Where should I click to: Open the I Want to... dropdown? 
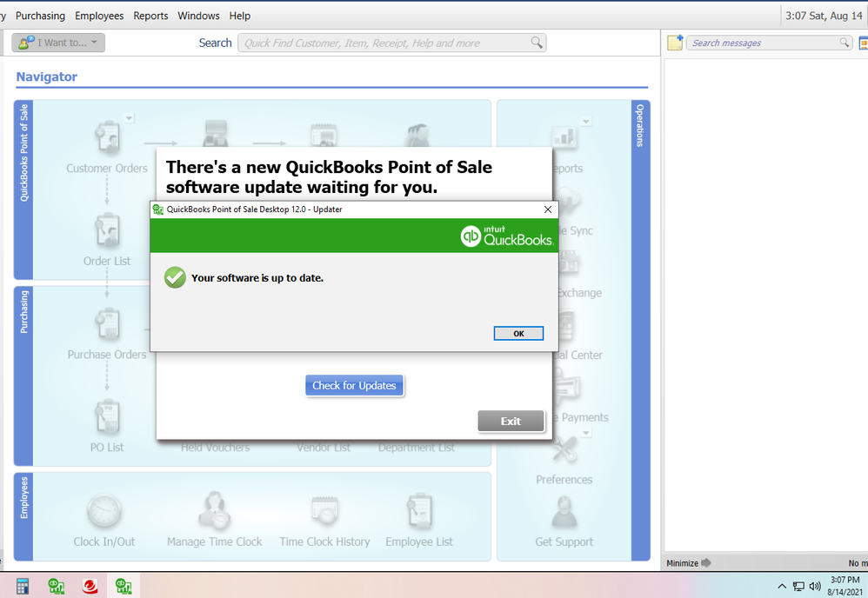coord(58,43)
